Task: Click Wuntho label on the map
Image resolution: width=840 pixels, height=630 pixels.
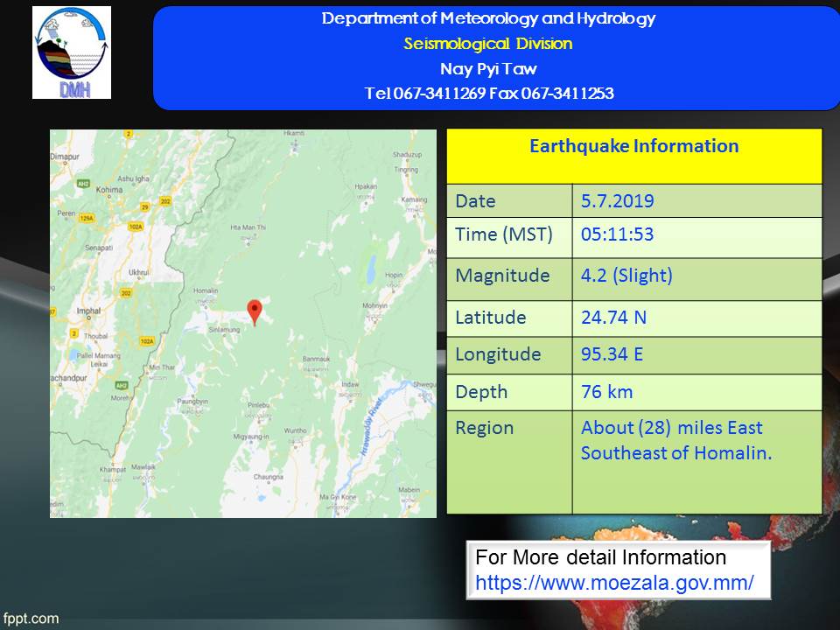Action: (295, 430)
